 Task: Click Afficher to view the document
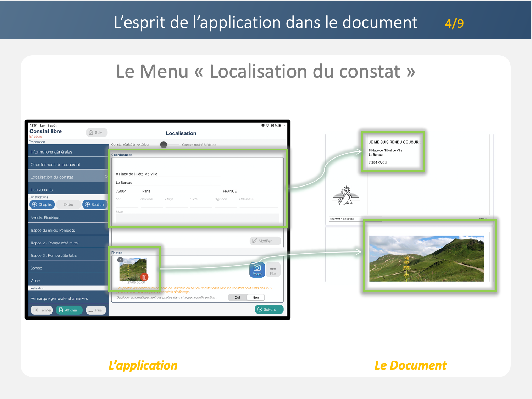(69, 310)
